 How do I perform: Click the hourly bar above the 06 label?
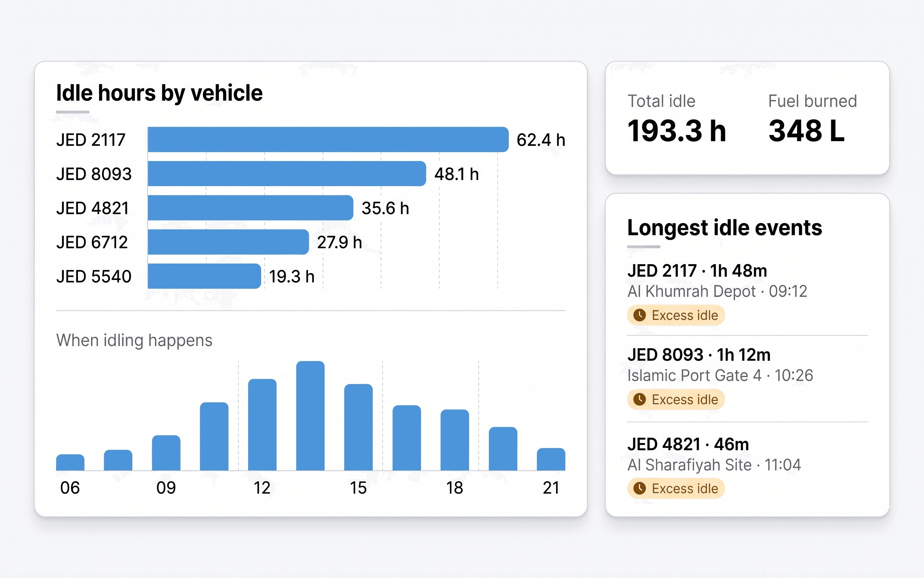click(x=70, y=462)
